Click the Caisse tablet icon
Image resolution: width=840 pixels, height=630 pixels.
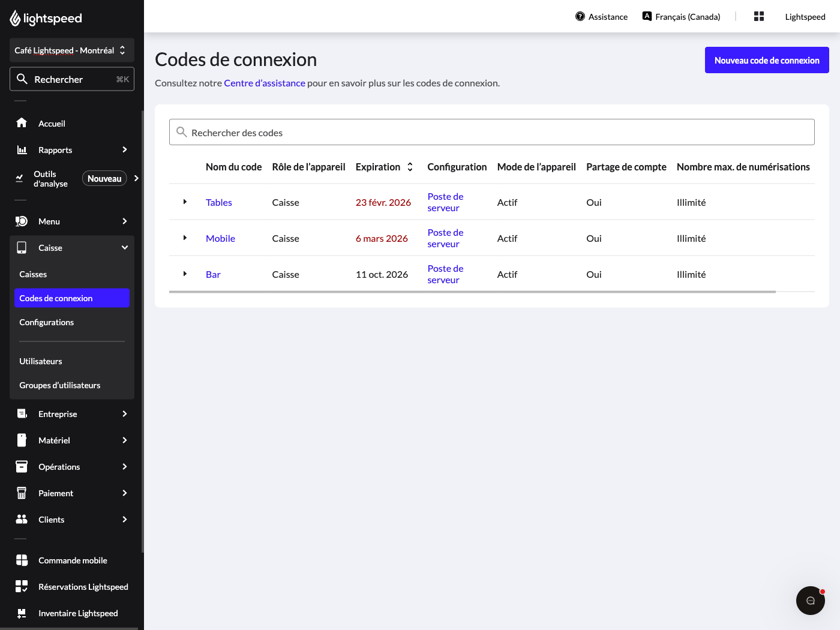tap(22, 248)
